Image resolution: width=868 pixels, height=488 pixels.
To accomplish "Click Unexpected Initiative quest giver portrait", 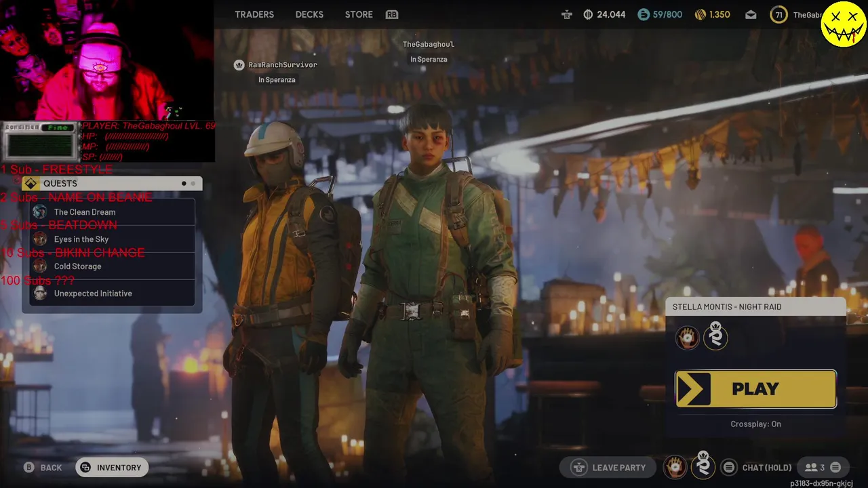I will [40, 293].
